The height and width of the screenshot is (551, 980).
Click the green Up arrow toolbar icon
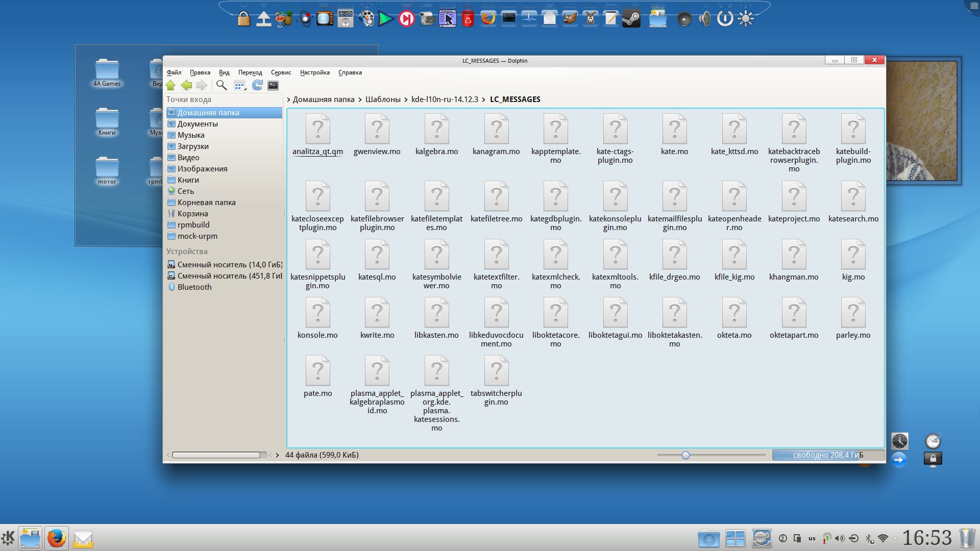pos(170,85)
